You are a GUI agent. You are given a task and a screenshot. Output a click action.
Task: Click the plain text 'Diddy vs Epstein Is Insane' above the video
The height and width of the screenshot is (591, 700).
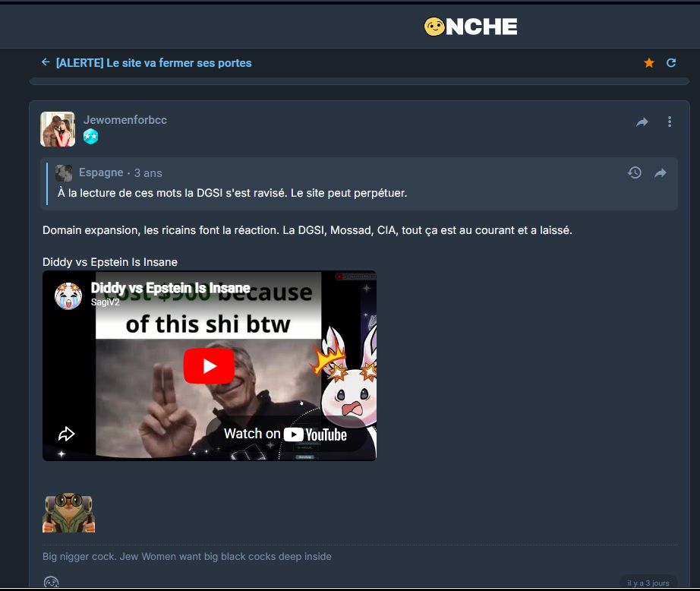[110, 262]
